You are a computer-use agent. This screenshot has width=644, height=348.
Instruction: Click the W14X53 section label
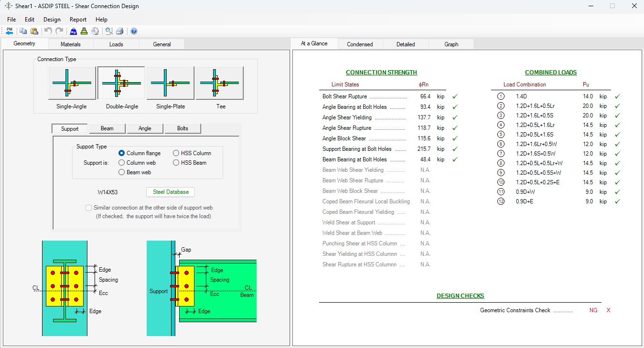[108, 192]
